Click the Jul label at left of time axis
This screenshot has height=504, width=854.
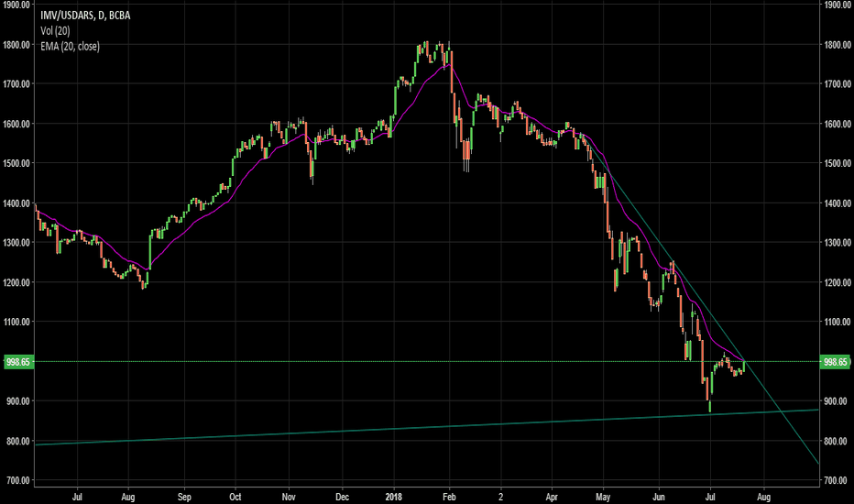[77, 497]
